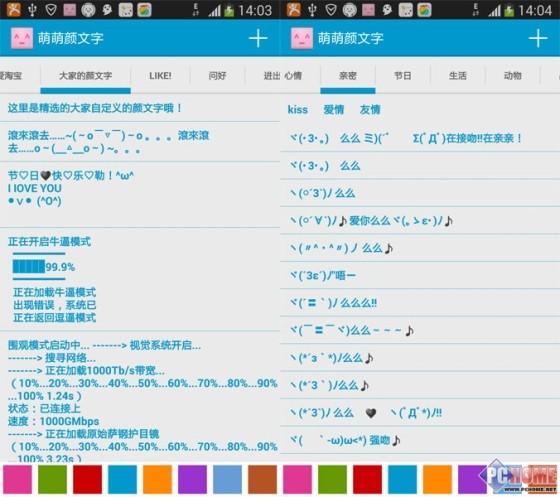Tap the 么么~~~♪ emoticon row
The height and width of the screenshot is (497, 560).
click(420, 330)
